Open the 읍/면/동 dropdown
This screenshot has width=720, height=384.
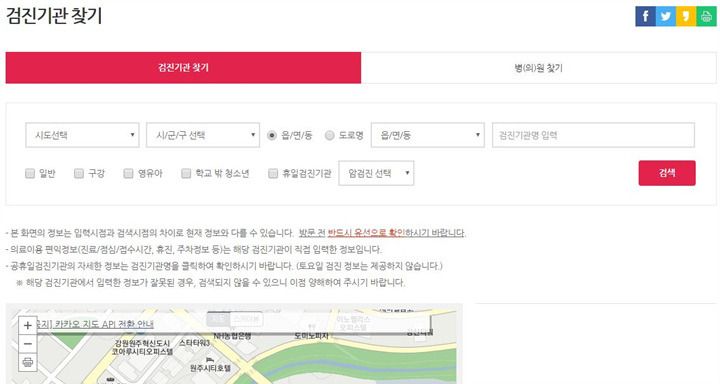point(428,135)
